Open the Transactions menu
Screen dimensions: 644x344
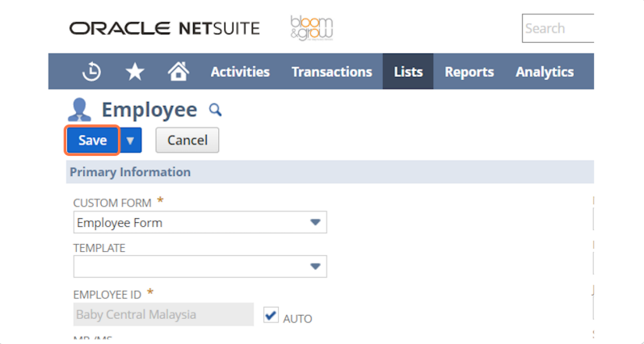click(332, 72)
